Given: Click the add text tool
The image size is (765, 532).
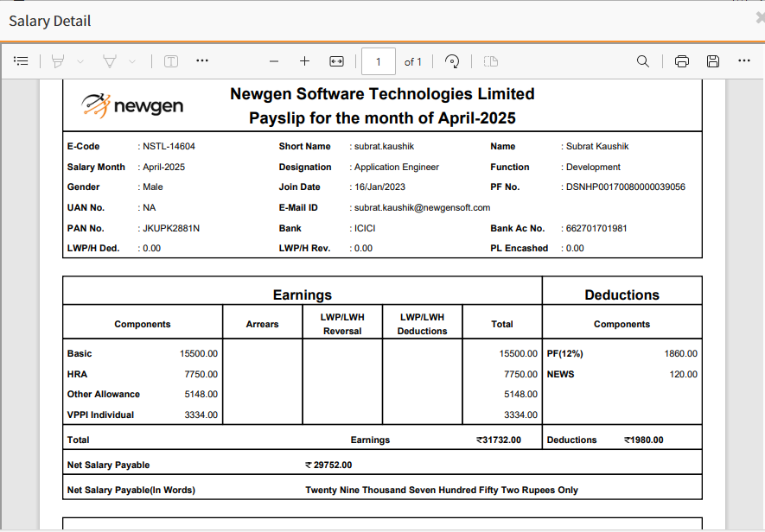Looking at the screenshot, I should pos(171,61).
